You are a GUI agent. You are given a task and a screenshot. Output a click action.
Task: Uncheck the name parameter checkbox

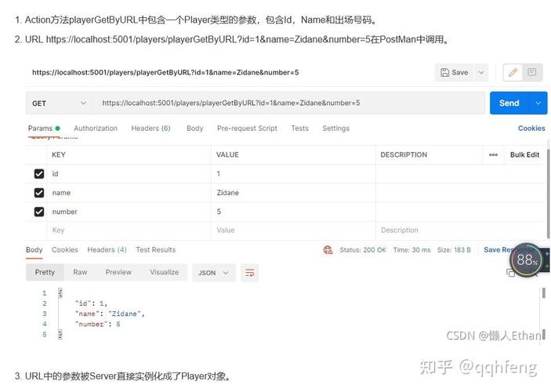(x=39, y=193)
